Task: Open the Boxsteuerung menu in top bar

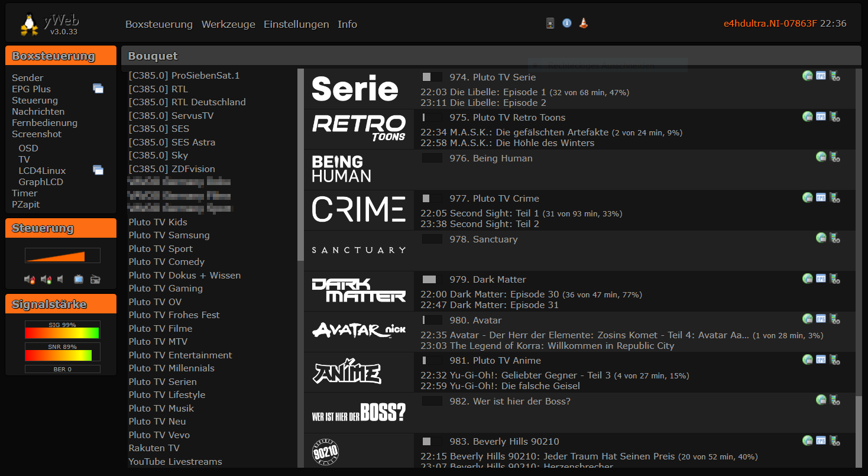Action: tap(159, 24)
